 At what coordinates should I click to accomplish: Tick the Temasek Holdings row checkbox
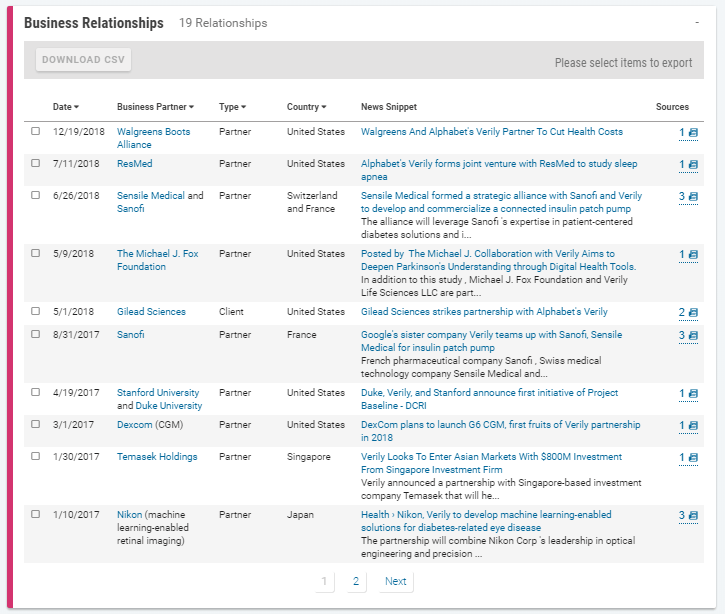(x=36, y=456)
